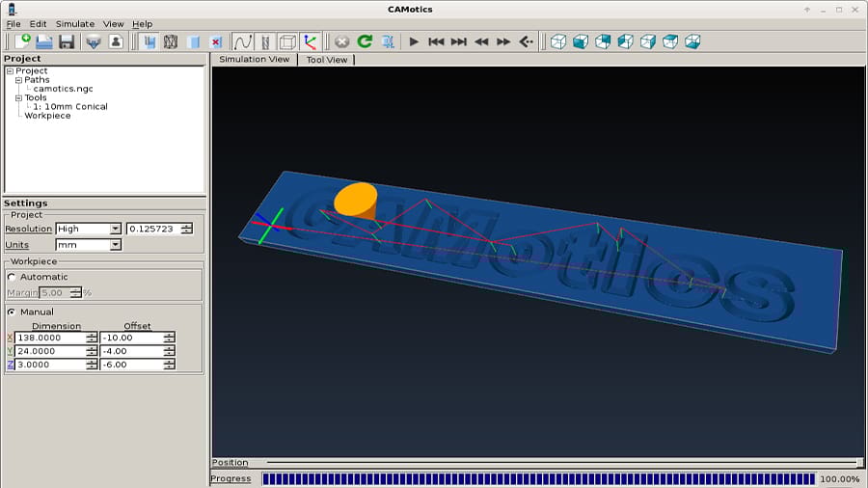This screenshot has width=868, height=488.
Task: Click the Y Dimension field 24.0000
Action: pos(50,351)
